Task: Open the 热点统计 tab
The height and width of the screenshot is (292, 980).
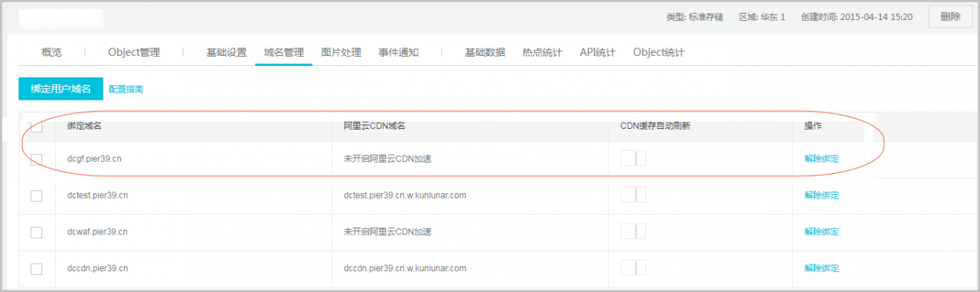Action: pyautogui.click(x=542, y=53)
